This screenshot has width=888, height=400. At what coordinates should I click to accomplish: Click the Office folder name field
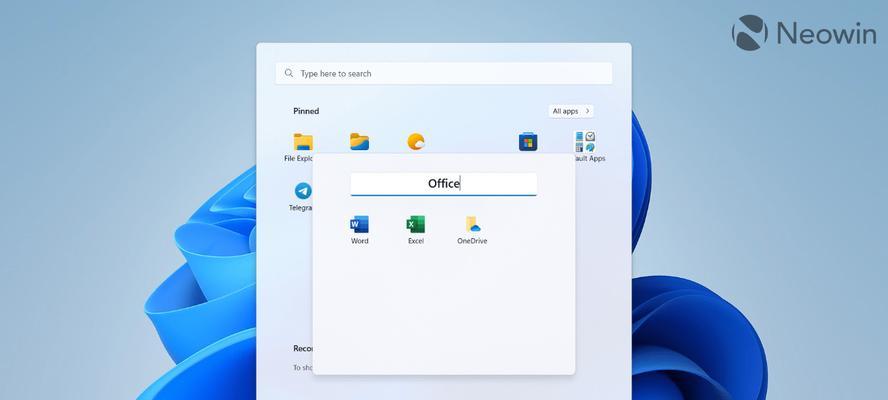pyautogui.click(x=443, y=184)
